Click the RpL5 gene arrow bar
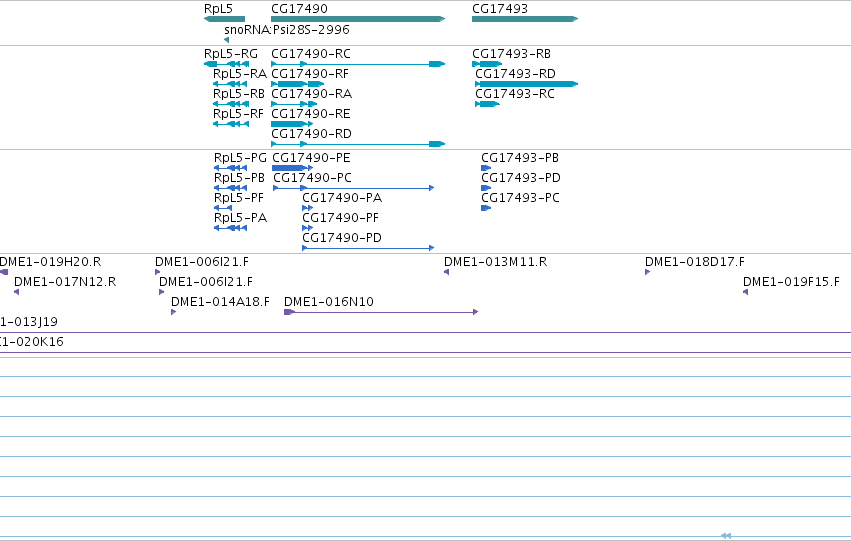The height and width of the screenshot is (541, 851). (224, 19)
